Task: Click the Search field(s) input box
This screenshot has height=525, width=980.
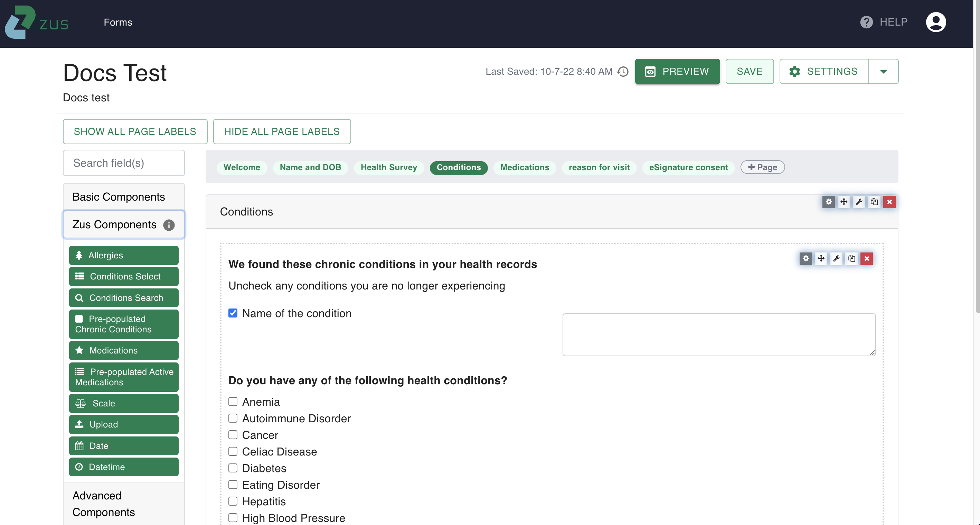Action: pos(124,163)
